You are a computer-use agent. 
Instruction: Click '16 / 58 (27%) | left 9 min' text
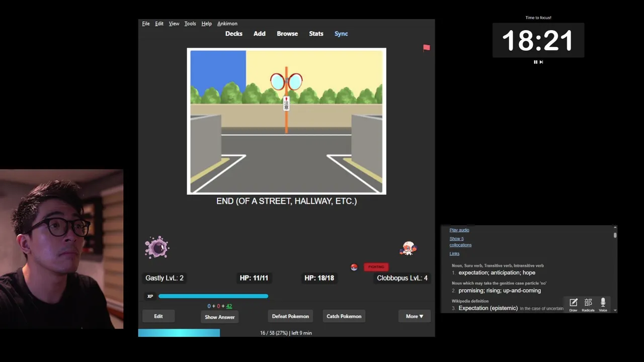286,333
